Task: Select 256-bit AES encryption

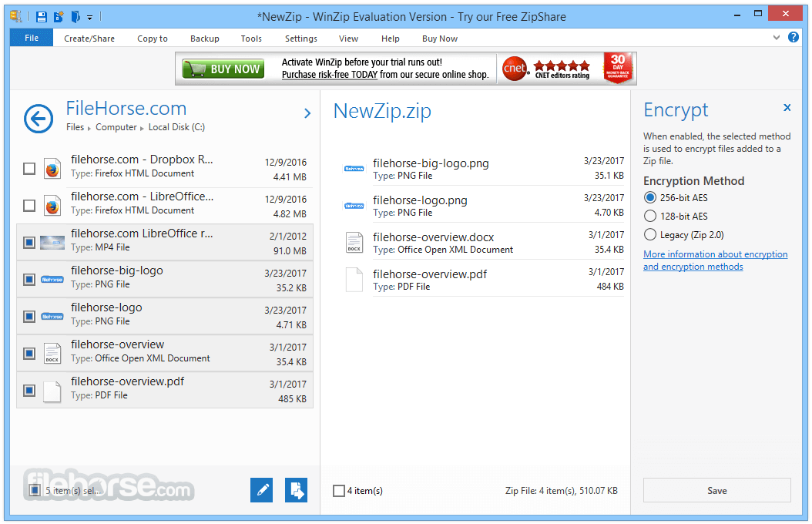Action: [x=650, y=197]
